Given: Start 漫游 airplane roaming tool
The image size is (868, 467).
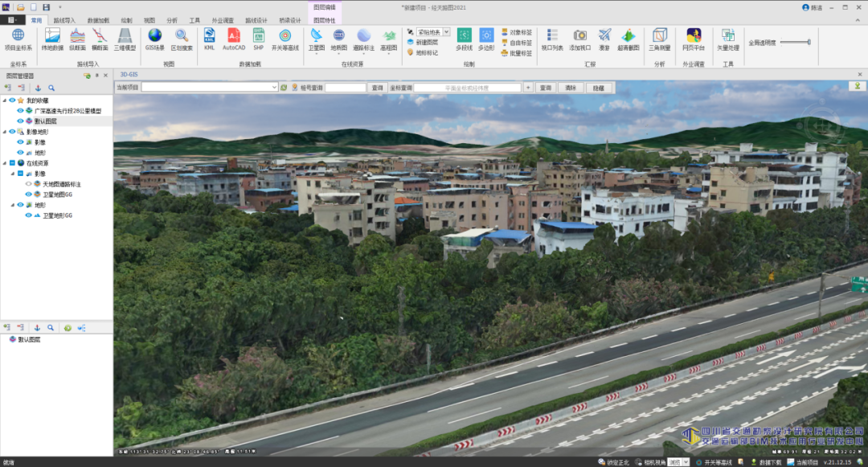Looking at the screenshot, I should point(604,39).
